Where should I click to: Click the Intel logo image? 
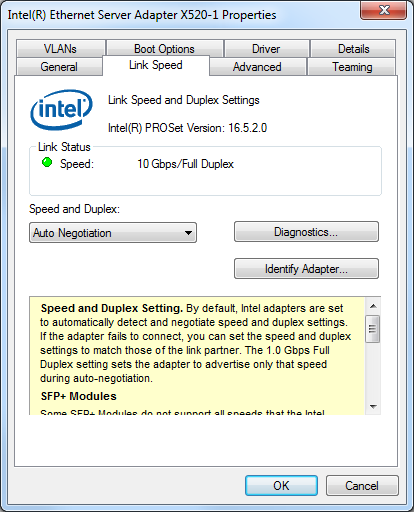[61, 110]
